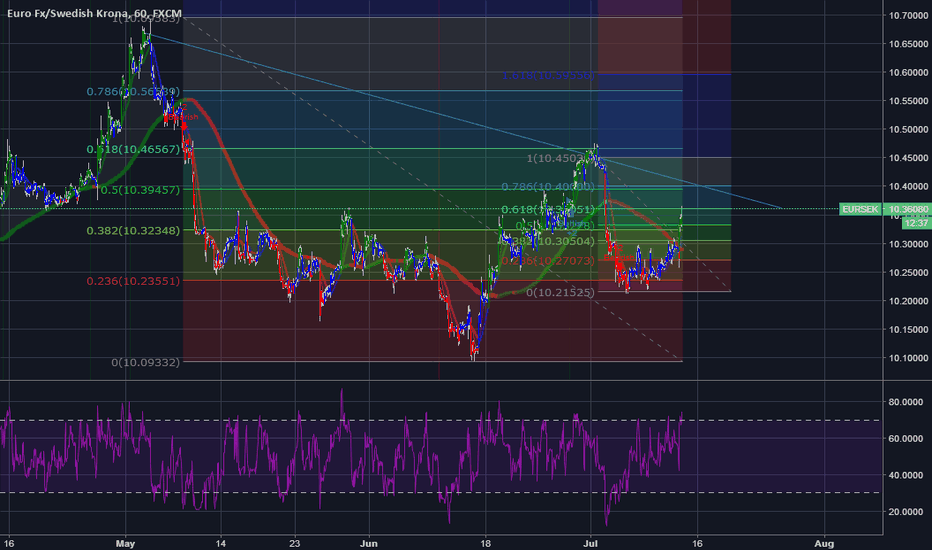
Task: Click the red Bearish signal label near May
Action: pyautogui.click(x=182, y=117)
